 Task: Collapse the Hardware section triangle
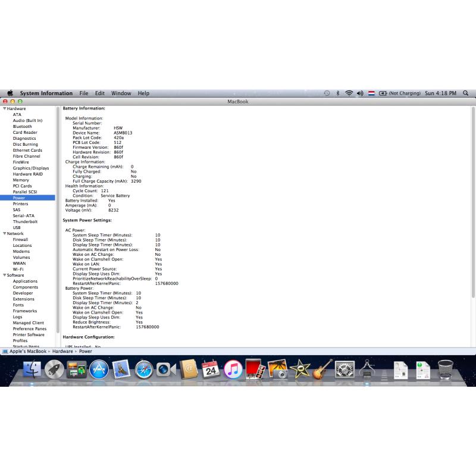click(5, 108)
